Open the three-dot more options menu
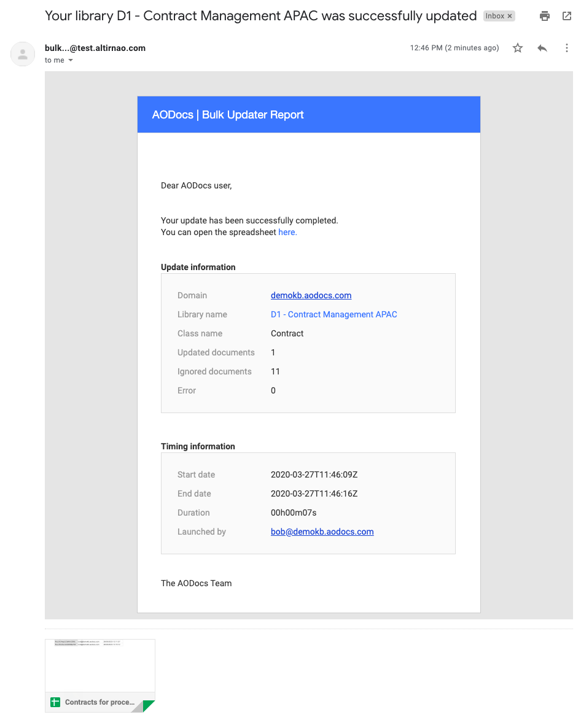Viewport: 581px width, 728px height. pyautogui.click(x=567, y=48)
